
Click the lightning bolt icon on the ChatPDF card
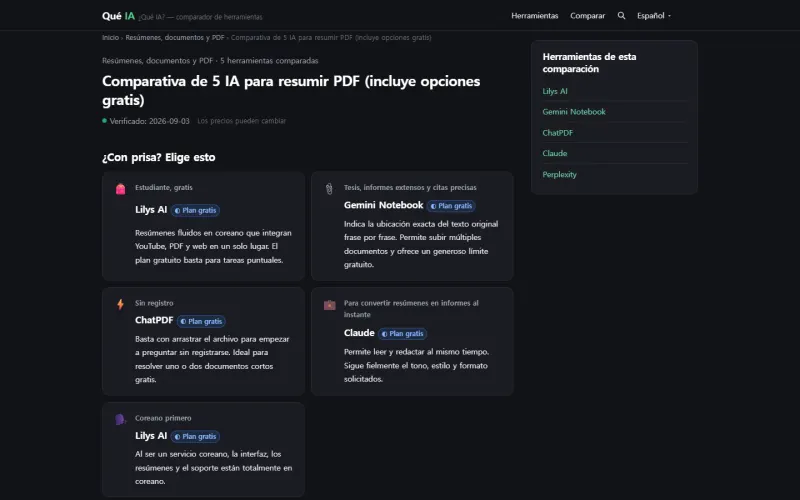pos(120,305)
